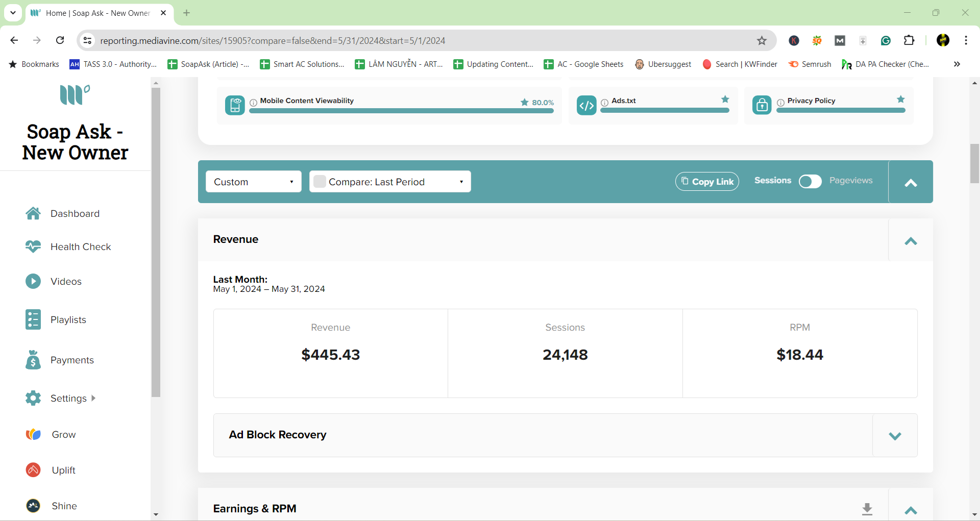
Task: Click the 24,148 sessions value
Action: tap(565, 355)
